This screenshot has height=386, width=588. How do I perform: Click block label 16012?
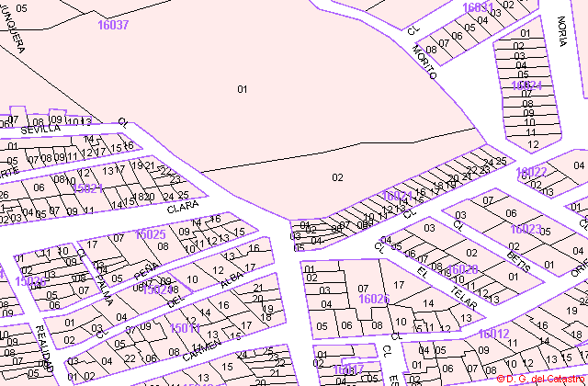pos(494,334)
